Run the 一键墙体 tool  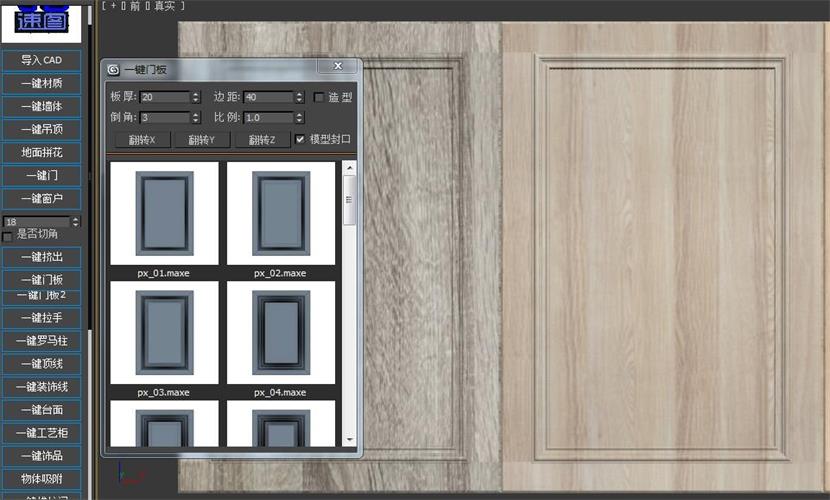click(x=41, y=106)
